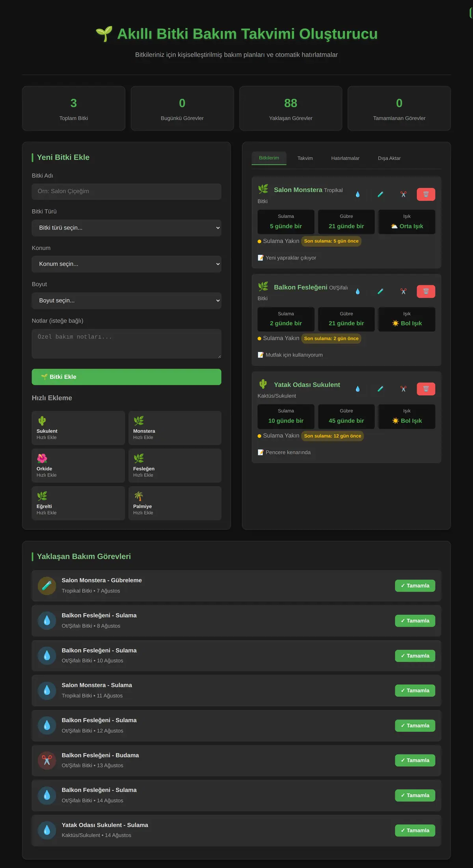Screen dimensions: 473x868
Task: Complete Balkon Fesleğeni Sulama on 8 Ağustos
Action: click(415, 621)
